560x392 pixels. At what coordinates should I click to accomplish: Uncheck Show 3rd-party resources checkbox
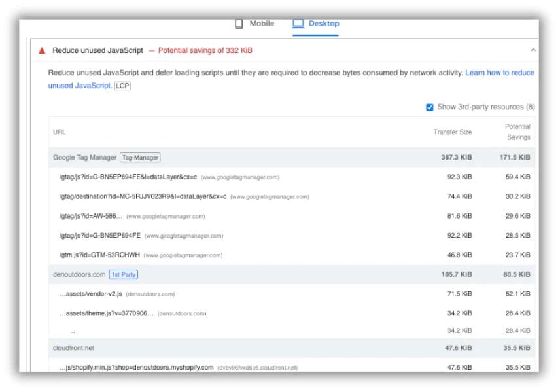[x=430, y=107]
